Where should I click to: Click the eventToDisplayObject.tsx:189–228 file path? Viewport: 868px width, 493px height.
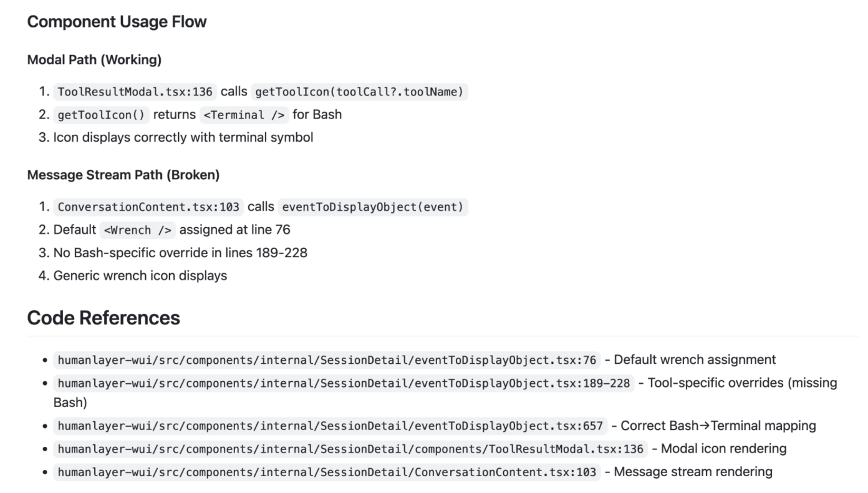344,383
